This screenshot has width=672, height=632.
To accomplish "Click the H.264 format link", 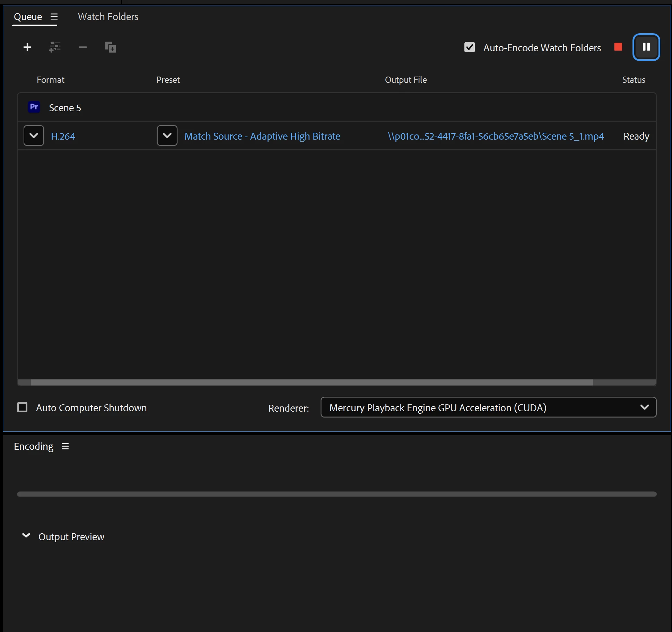I will coord(63,136).
